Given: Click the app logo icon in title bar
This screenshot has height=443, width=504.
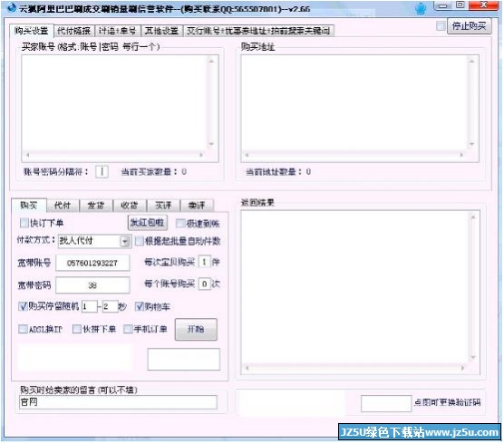Looking at the screenshot, I should pyautogui.click(x=12, y=8).
